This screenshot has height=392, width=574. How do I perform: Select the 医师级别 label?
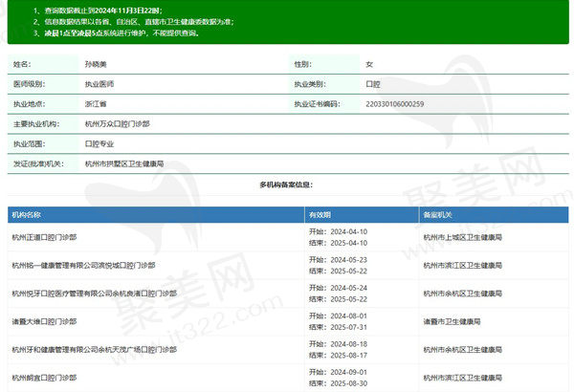tap(30, 84)
